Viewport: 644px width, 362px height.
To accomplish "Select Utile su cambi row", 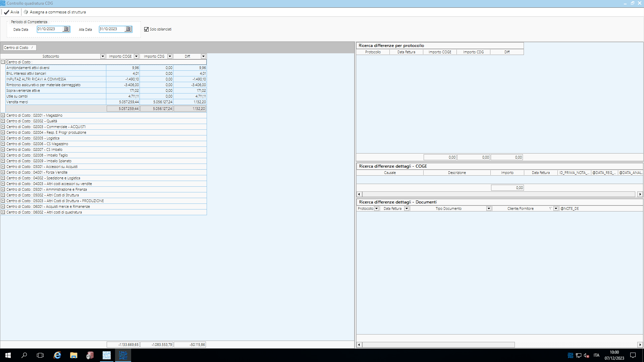I will point(106,96).
